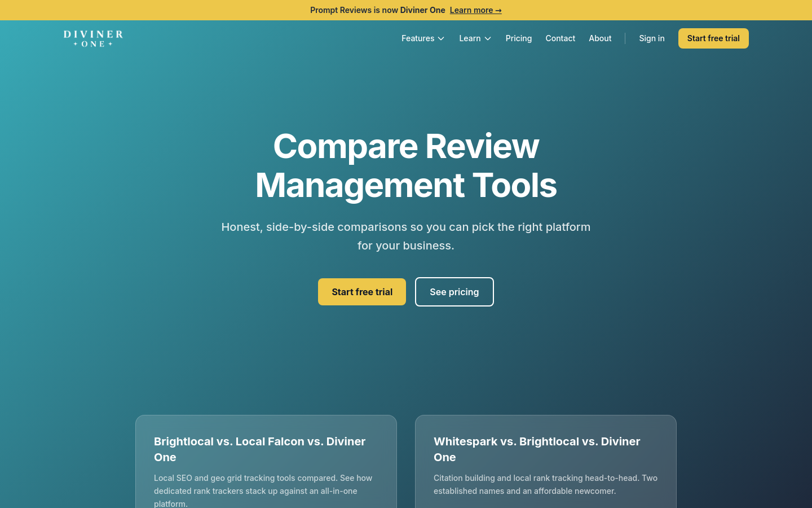The height and width of the screenshot is (508, 812).
Task: Go to the Contact page
Action: point(561,38)
